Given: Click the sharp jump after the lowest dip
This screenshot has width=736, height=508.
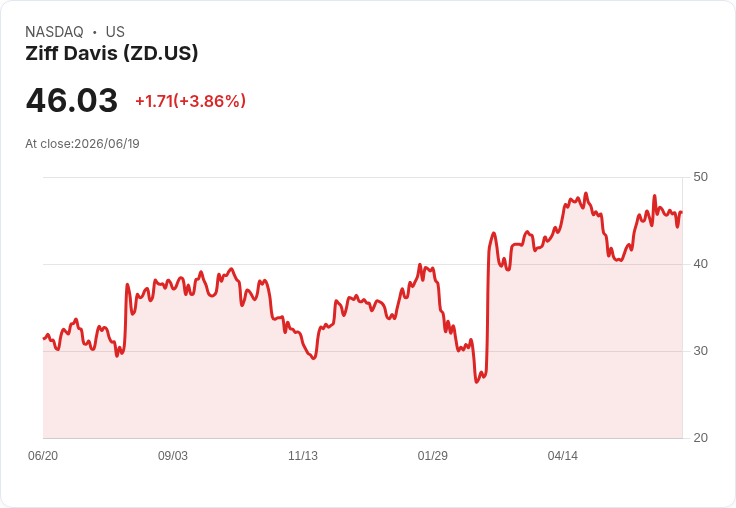Looking at the screenshot, I should click(x=487, y=305).
